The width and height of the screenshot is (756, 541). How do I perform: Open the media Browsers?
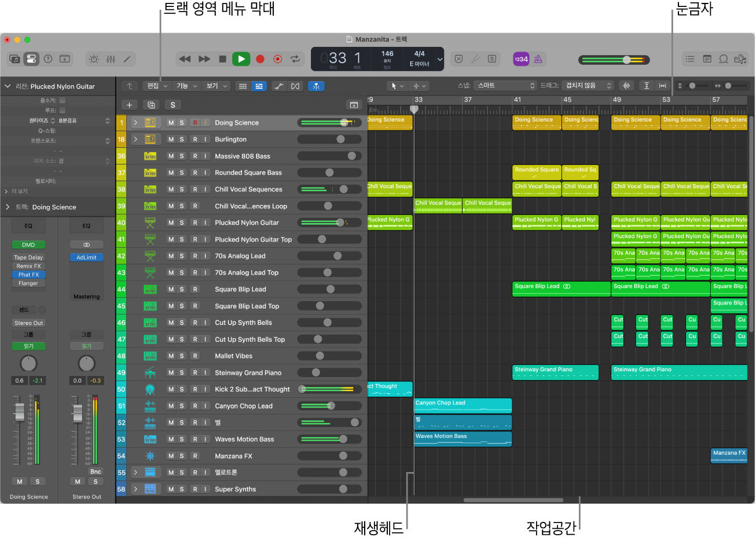click(740, 59)
